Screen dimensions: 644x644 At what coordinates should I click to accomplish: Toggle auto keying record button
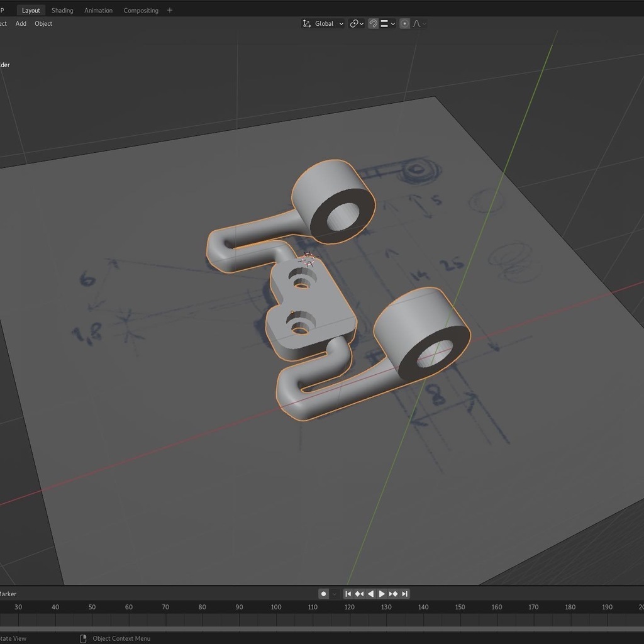tap(323, 594)
